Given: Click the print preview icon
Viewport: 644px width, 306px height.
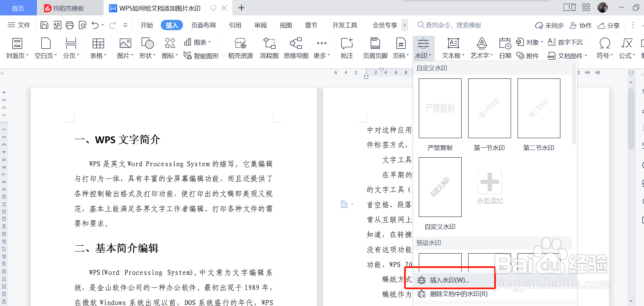Looking at the screenshot, I should (83, 25).
